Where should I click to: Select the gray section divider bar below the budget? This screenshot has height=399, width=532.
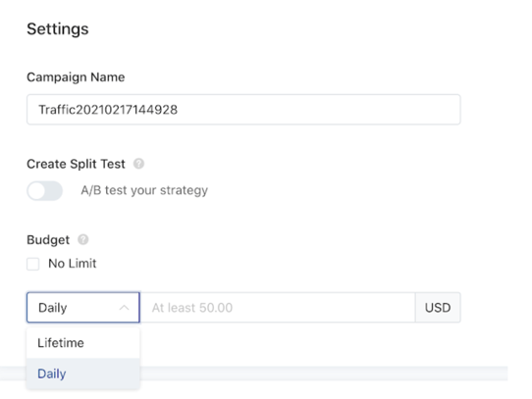324,374
